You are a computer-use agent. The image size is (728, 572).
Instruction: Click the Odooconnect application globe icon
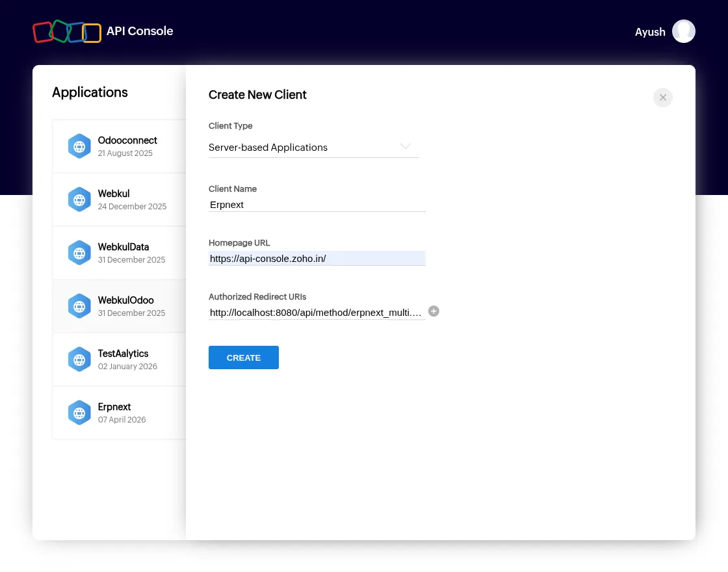click(79, 146)
